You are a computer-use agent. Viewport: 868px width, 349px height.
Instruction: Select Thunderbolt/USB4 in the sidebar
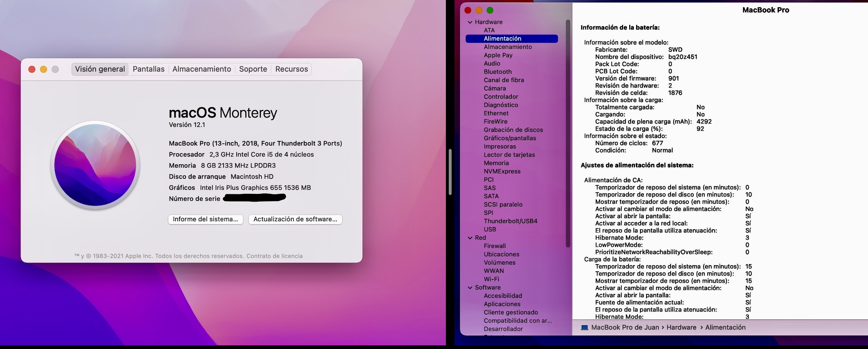[x=510, y=221]
